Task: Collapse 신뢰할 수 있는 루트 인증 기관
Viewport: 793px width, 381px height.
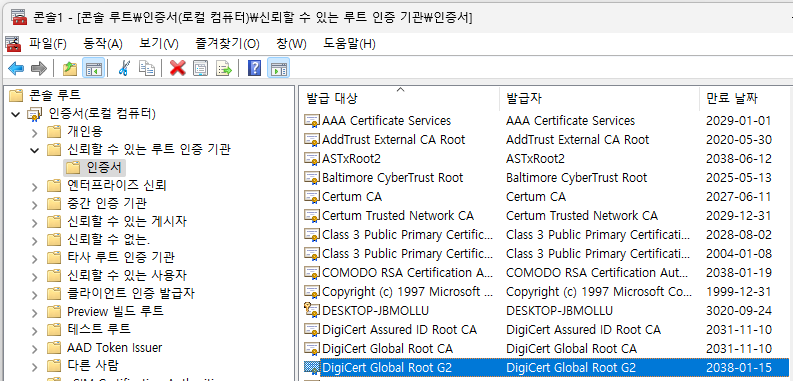Action: pyautogui.click(x=34, y=150)
